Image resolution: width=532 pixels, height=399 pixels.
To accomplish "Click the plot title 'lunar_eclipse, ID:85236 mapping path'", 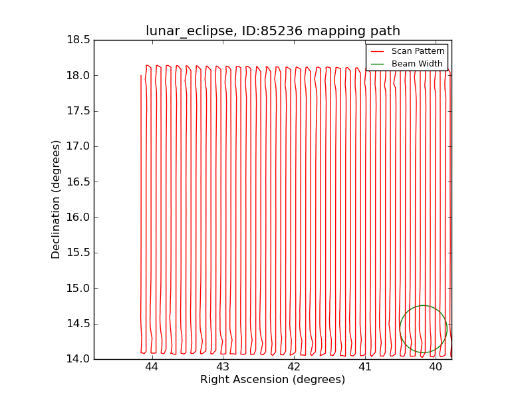I will coord(273,31).
